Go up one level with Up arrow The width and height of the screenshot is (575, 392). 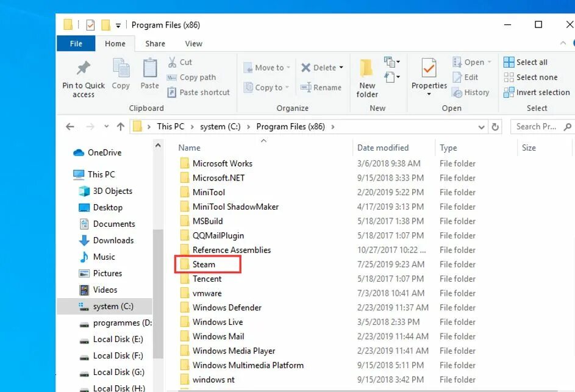coord(120,127)
